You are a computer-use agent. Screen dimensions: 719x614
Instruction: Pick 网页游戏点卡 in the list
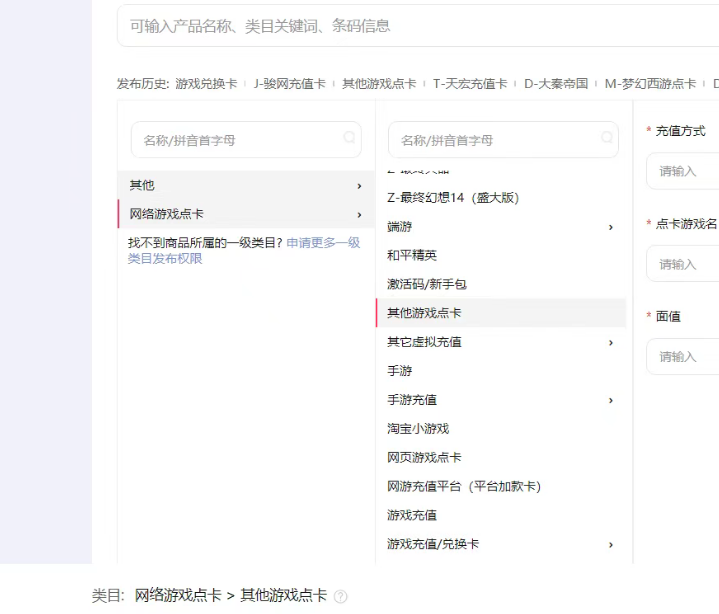424,458
